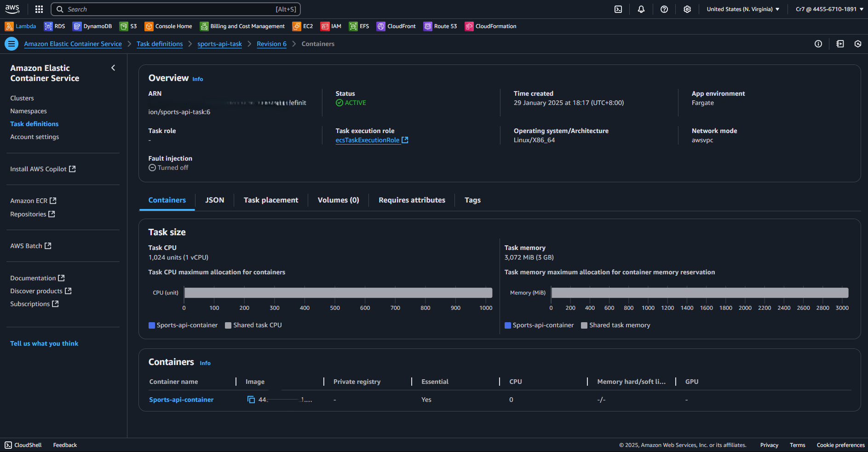Open DynamoDB service shortcut
Screen dimensions: 868x452
tap(92, 26)
